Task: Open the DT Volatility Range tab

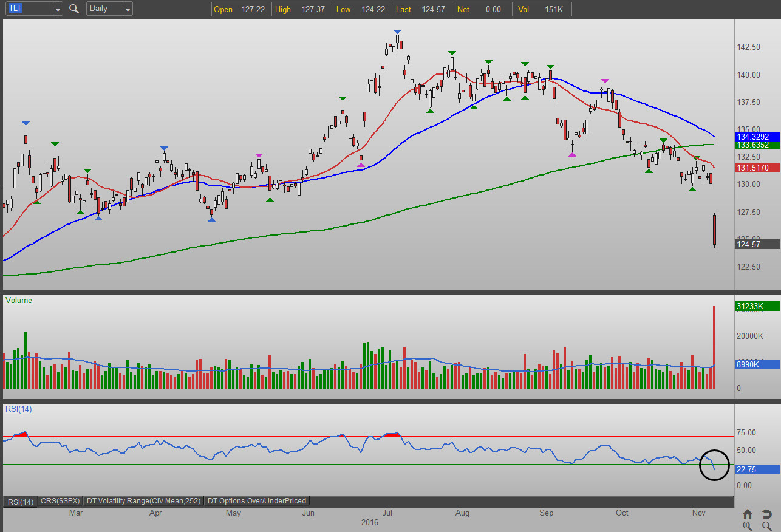Action: (144, 501)
